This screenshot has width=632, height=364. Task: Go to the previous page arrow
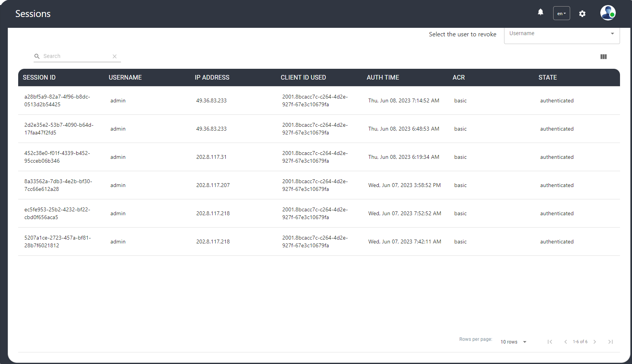coord(566,342)
